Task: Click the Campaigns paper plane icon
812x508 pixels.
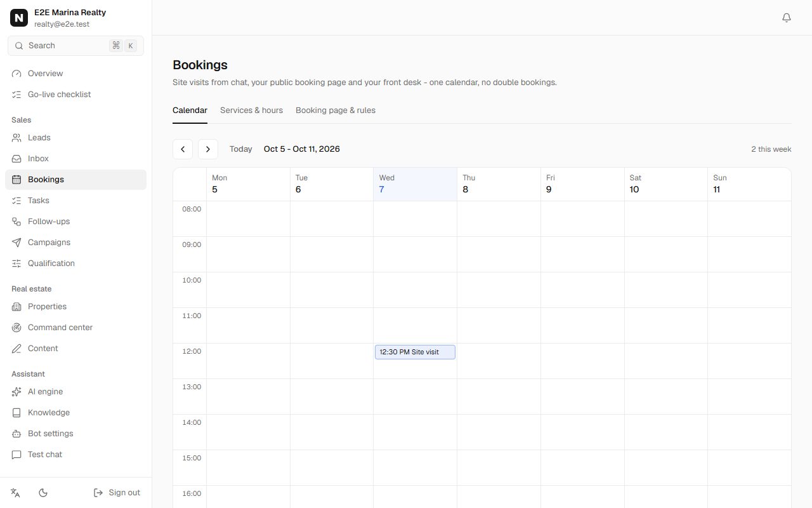Action: [x=16, y=243]
